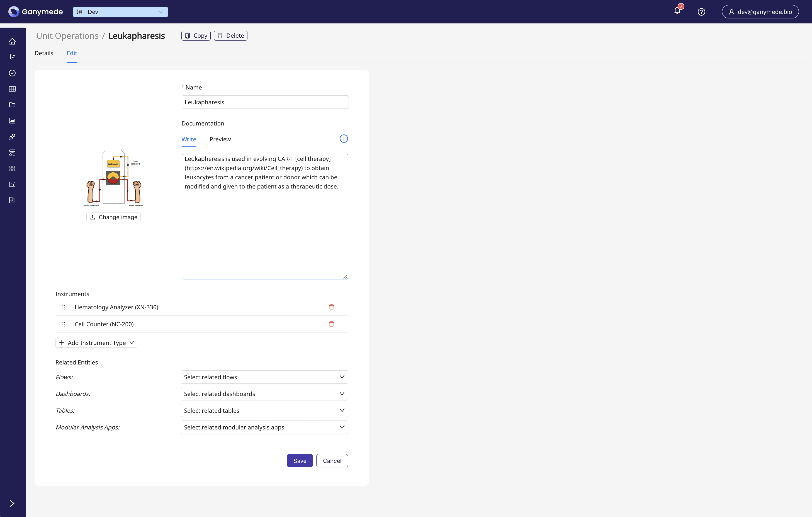Grab drag handle for Hematology Analyzer
This screenshot has width=812, height=517.
(x=64, y=307)
